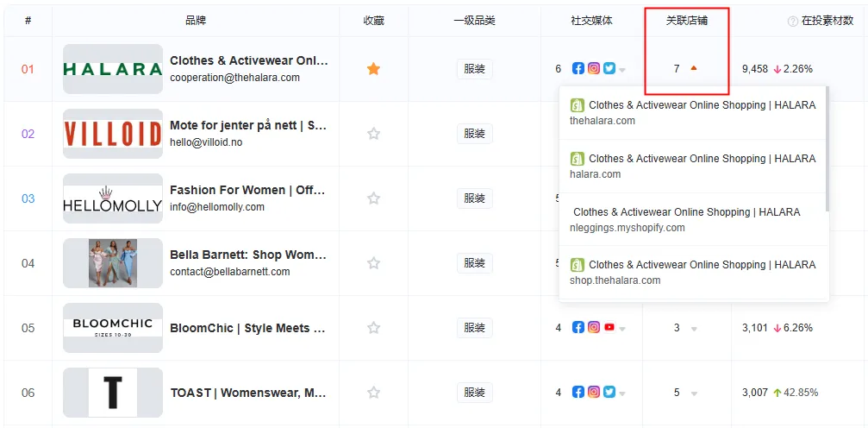The height and width of the screenshot is (428, 868).
Task: Click email hello@villoid.no
Action: 206,142
